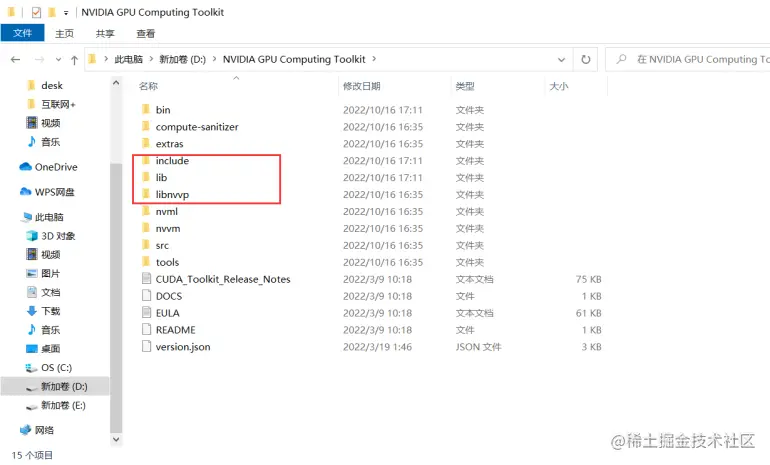Click the JSON 文件 type cell
The height and width of the screenshot is (465, 770).
tap(478, 347)
